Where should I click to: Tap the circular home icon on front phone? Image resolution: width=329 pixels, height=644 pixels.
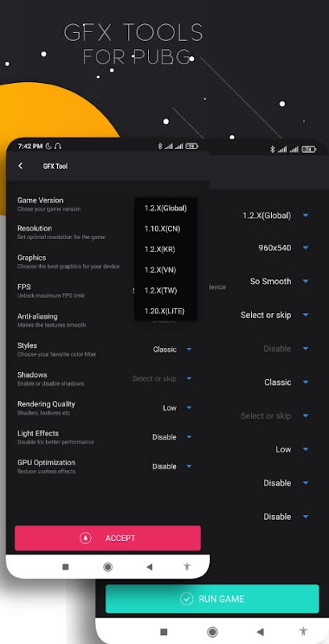pyautogui.click(x=108, y=567)
